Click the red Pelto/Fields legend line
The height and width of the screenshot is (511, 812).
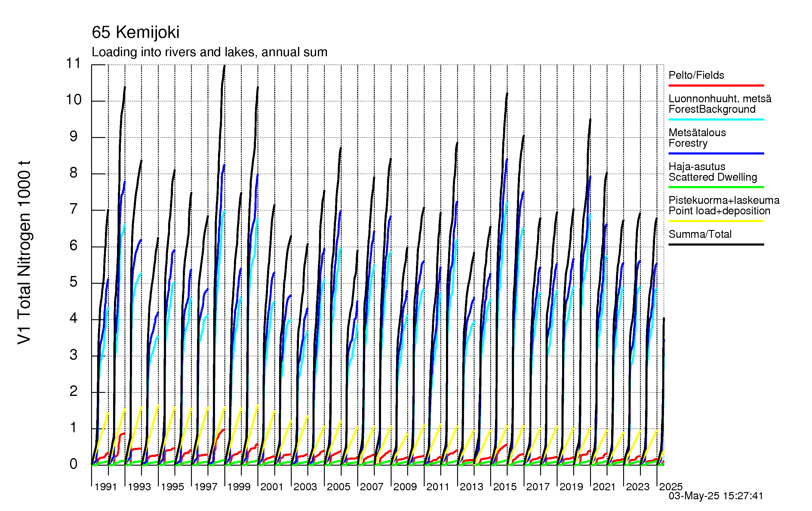(x=716, y=86)
